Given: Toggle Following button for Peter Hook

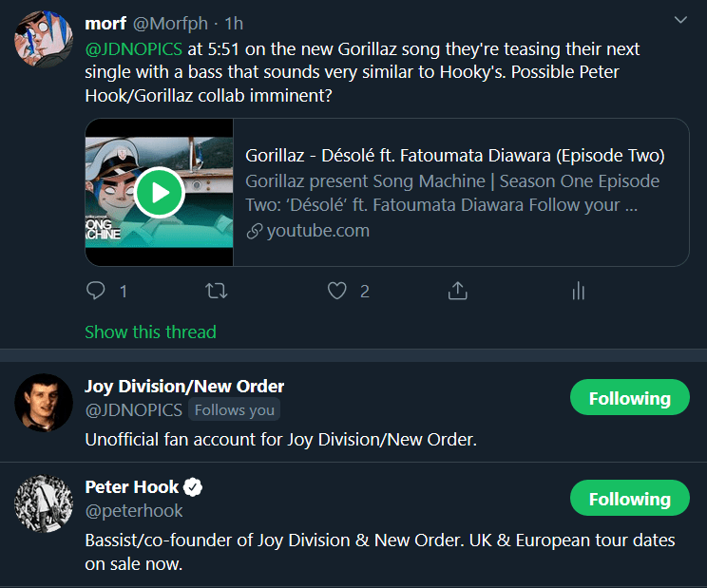Looking at the screenshot, I should (629, 500).
